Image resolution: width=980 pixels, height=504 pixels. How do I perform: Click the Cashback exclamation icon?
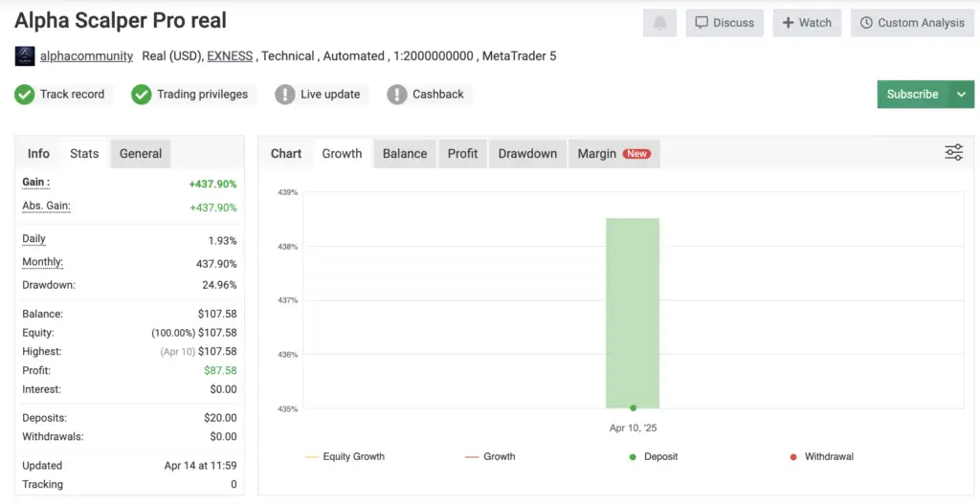(x=397, y=95)
